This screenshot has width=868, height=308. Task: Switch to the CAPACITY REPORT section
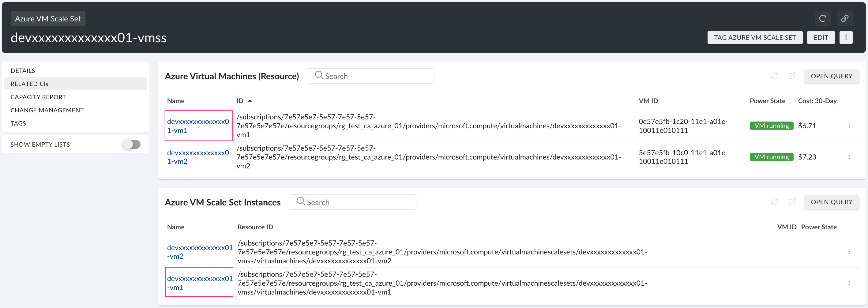click(38, 97)
